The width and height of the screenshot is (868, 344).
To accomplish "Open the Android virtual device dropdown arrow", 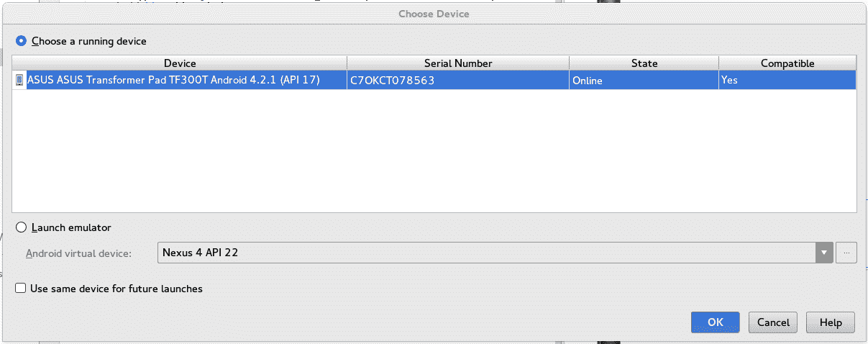I will point(824,253).
